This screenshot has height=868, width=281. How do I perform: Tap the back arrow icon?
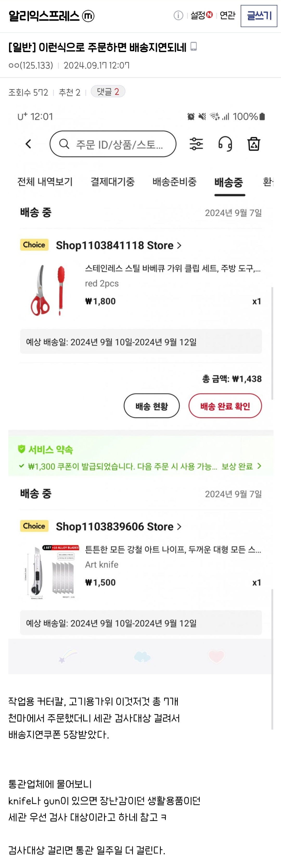click(29, 144)
